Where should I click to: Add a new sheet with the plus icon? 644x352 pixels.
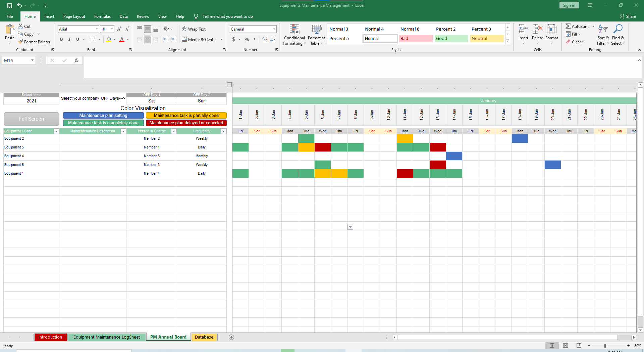click(x=231, y=337)
